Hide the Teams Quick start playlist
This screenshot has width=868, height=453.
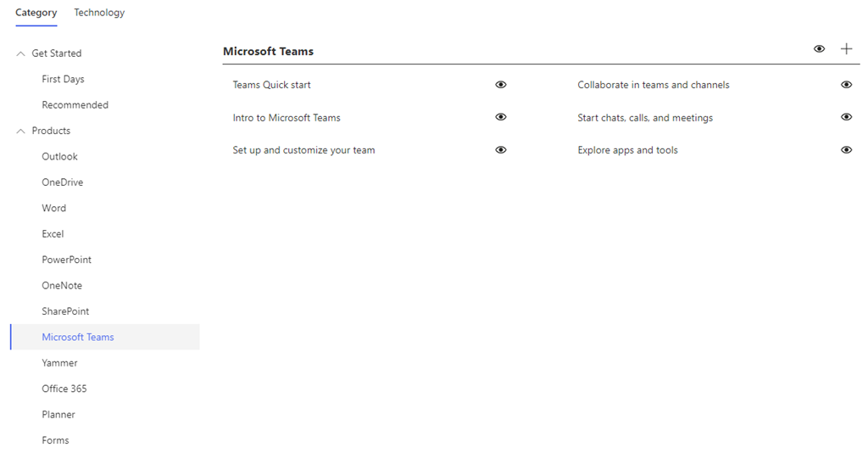[501, 85]
